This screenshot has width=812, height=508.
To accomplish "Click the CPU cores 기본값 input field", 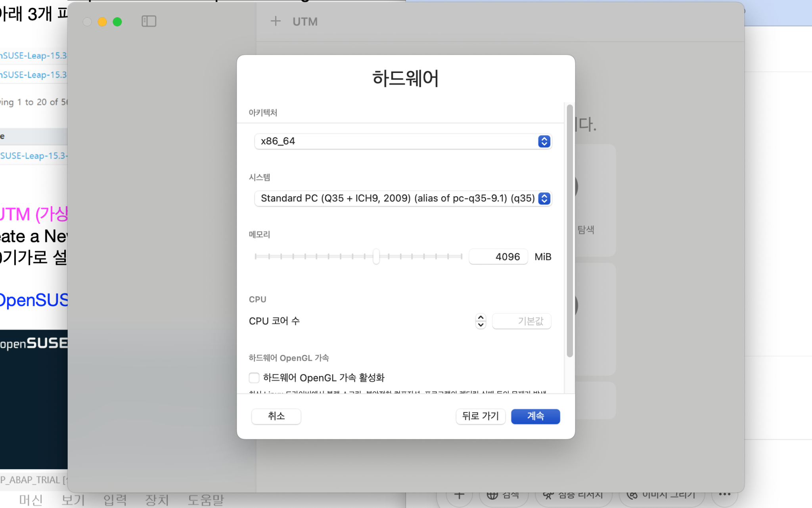I will pos(521,321).
